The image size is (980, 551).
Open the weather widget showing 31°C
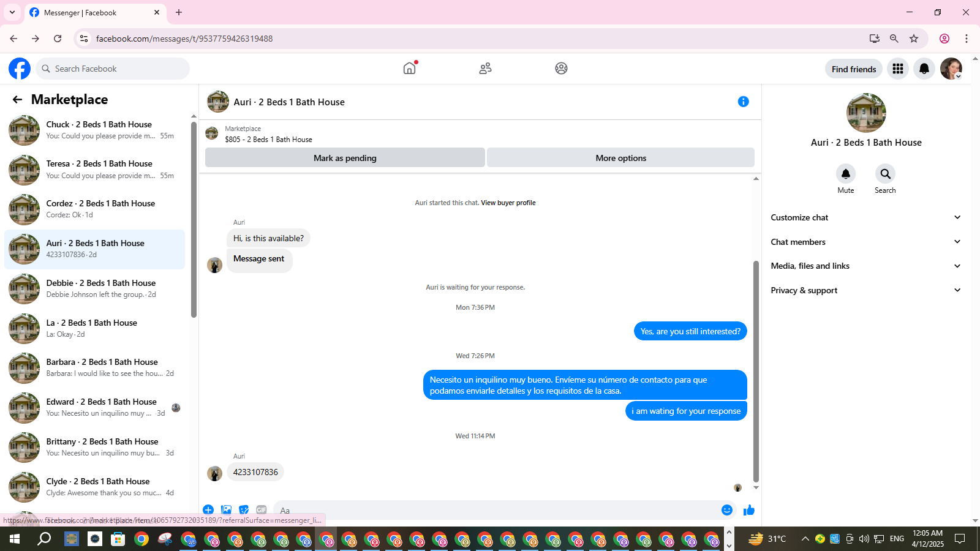767,539
